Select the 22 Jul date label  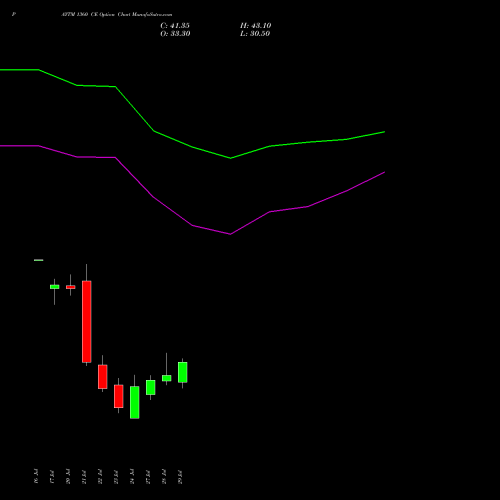tap(100, 476)
